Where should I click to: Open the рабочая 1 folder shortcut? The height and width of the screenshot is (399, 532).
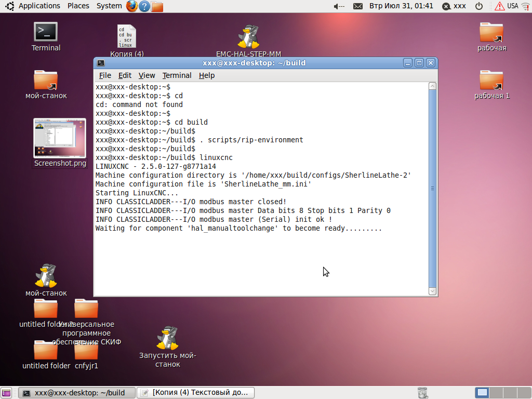pos(491,80)
